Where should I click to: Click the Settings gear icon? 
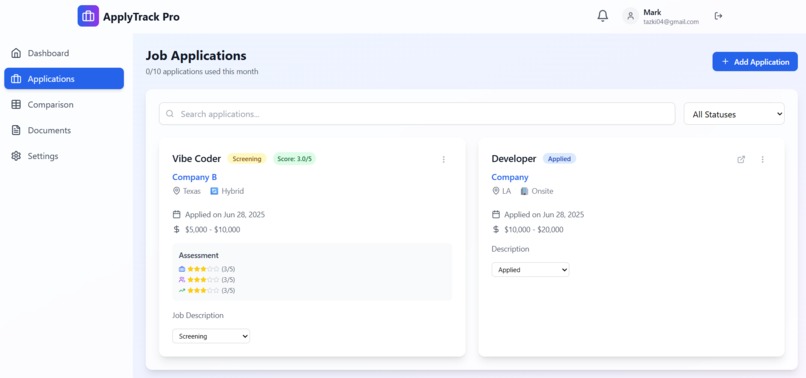pyautogui.click(x=16, y=156)
